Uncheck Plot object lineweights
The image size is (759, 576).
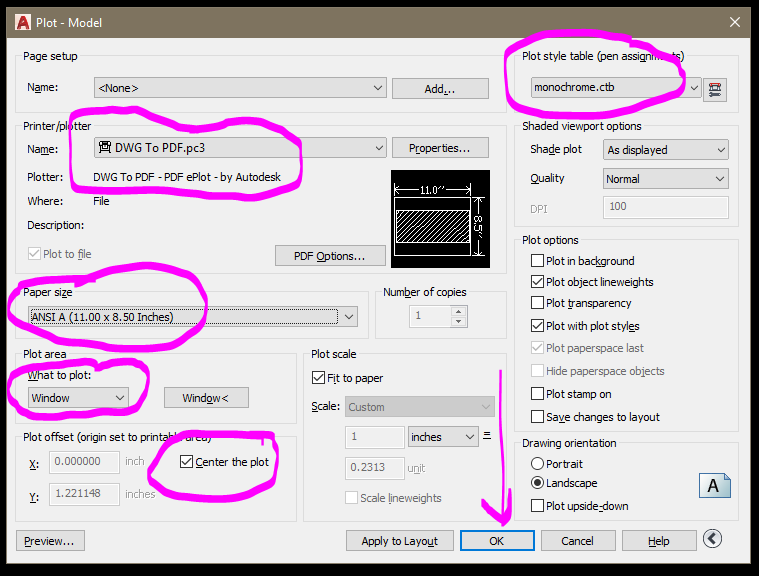[x=537, y=282]
